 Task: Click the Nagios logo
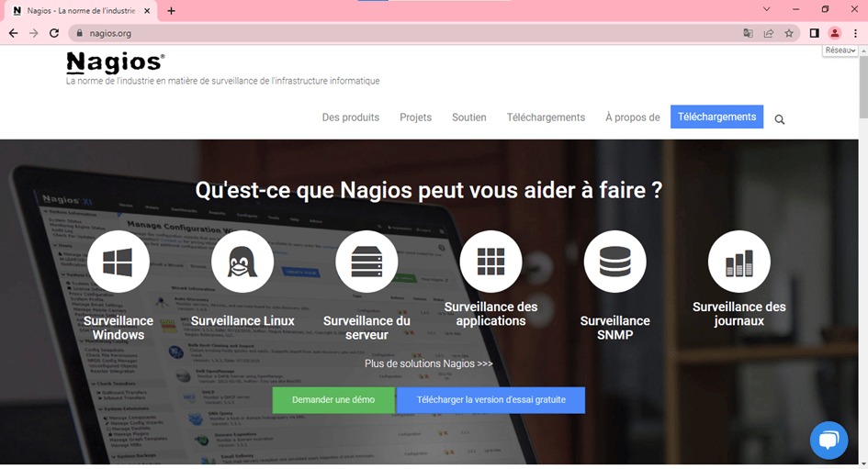[x=115, y=61]
